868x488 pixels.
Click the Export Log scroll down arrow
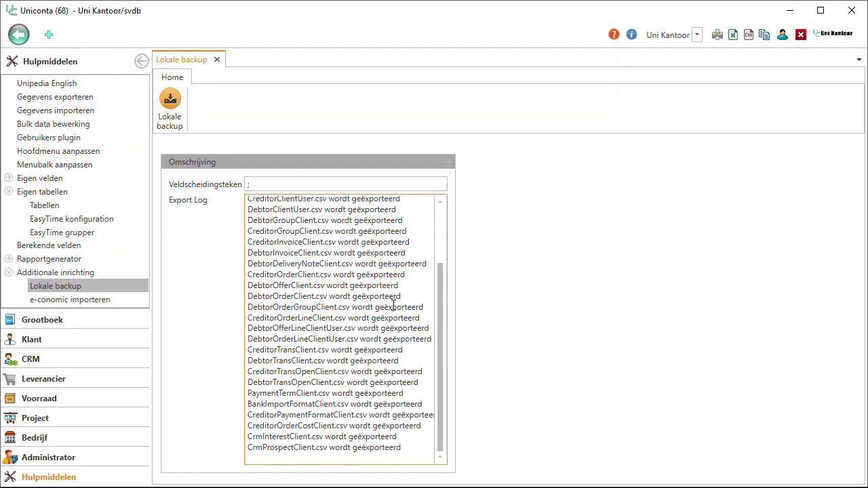pos(440,457)
